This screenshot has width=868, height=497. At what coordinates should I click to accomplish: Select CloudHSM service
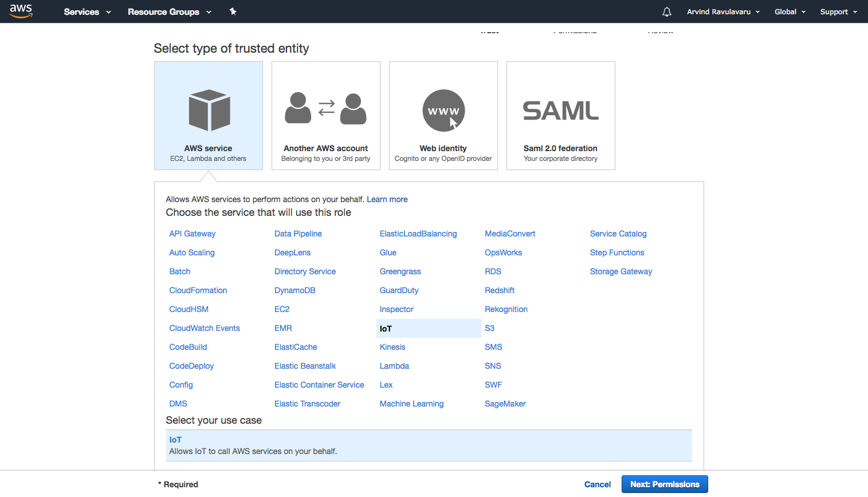pyautogui.click(x=189, y=309)
